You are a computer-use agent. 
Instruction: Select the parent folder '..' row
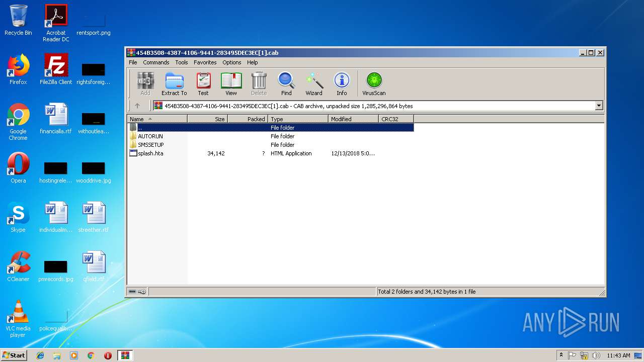pos(271,128)
